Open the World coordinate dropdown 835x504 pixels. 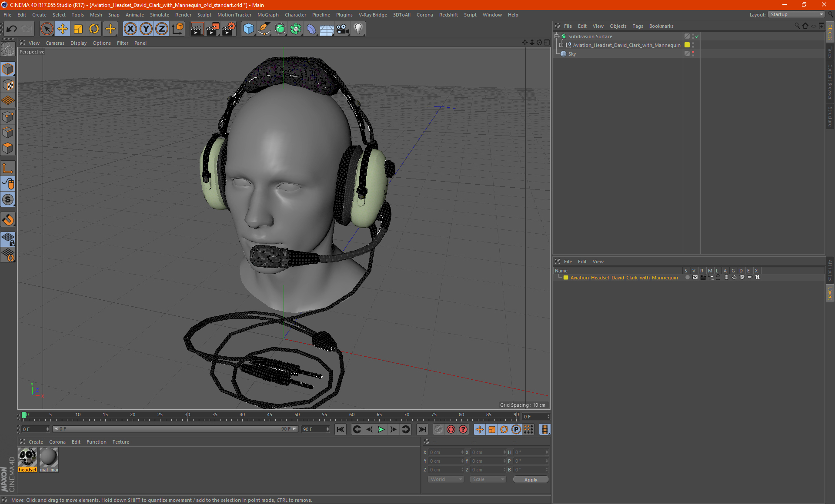point(446,479)
